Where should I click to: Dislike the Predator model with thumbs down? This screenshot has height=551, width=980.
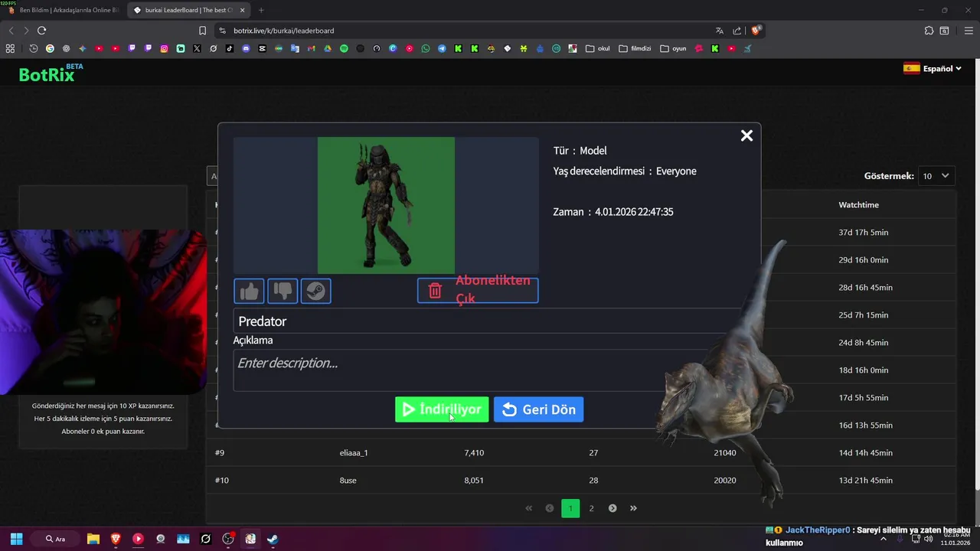point(283,291)
